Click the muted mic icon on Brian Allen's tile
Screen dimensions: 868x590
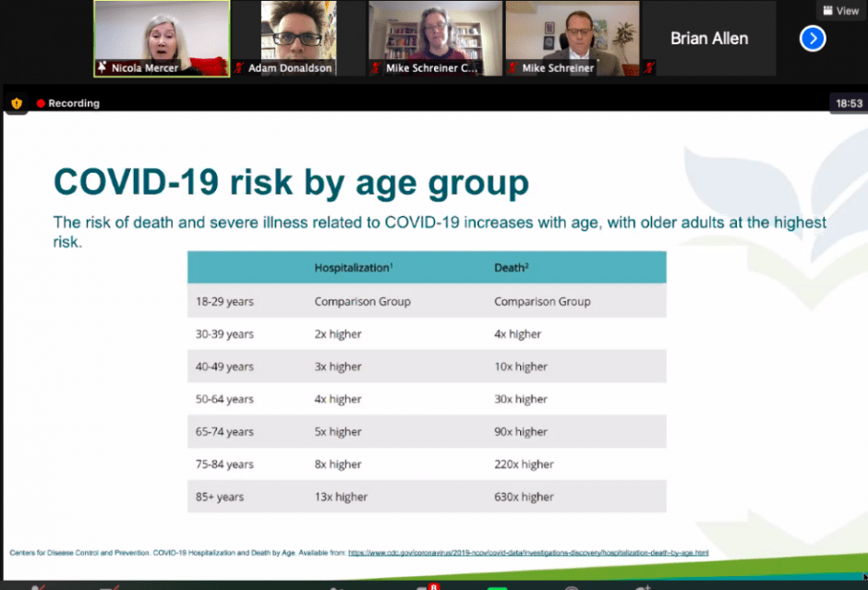coord(650,67)
